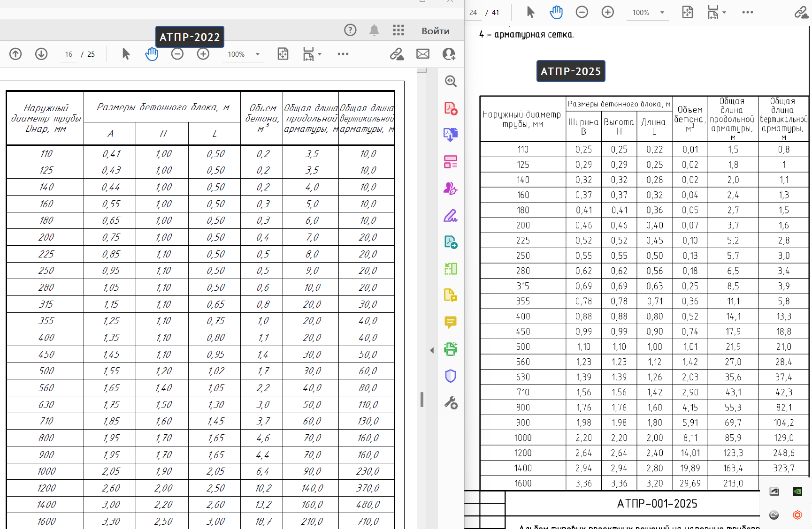Open Create PDF tool in side panel
Screen dimensions: 812x529
click(451, 108)
